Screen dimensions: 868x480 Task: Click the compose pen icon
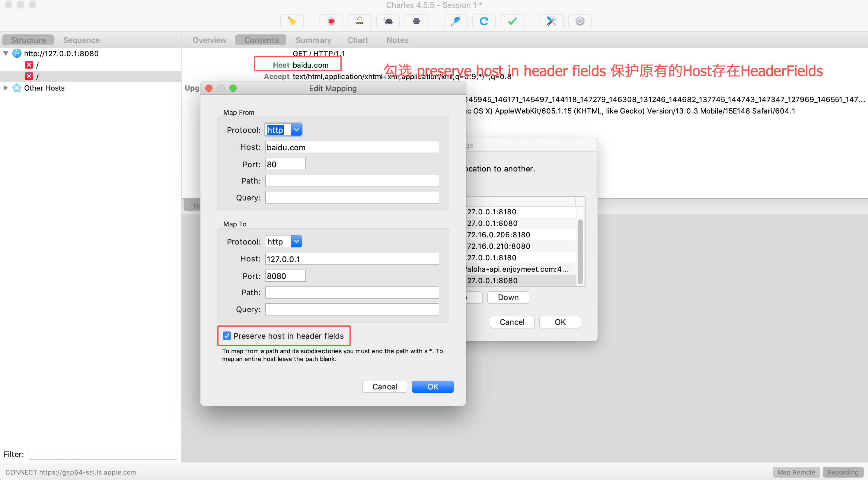coord(455,21)
